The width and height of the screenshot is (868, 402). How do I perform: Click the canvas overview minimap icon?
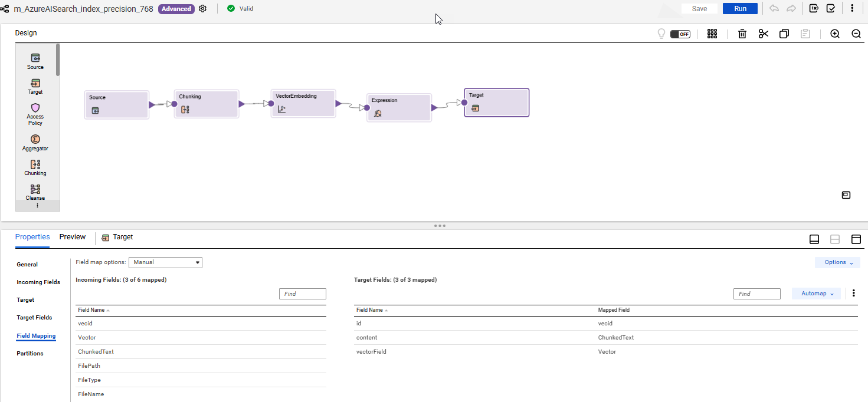pos(846,195)
